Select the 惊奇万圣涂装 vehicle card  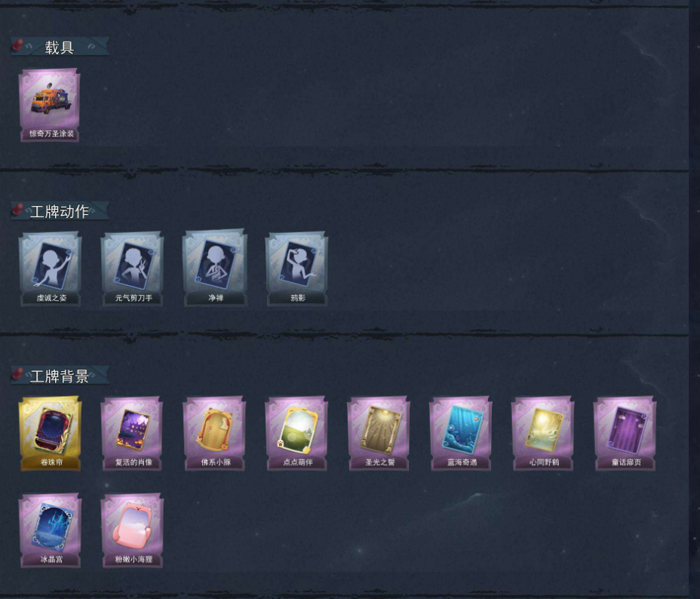click(50, 105)
